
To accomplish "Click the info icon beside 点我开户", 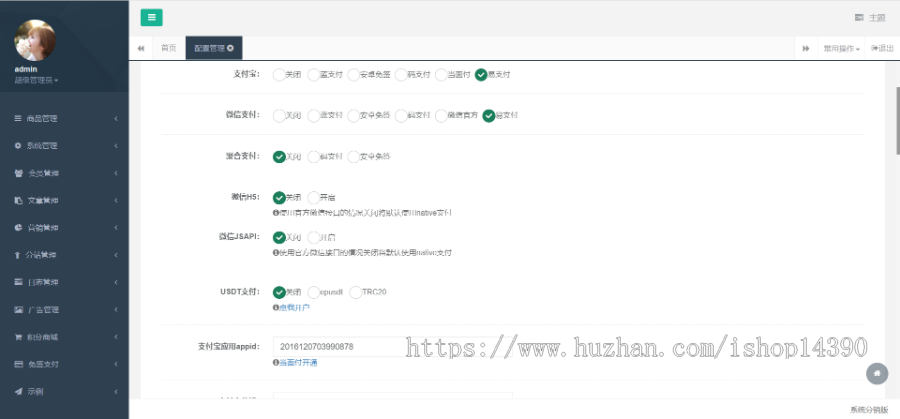I will tap(276, 308).
